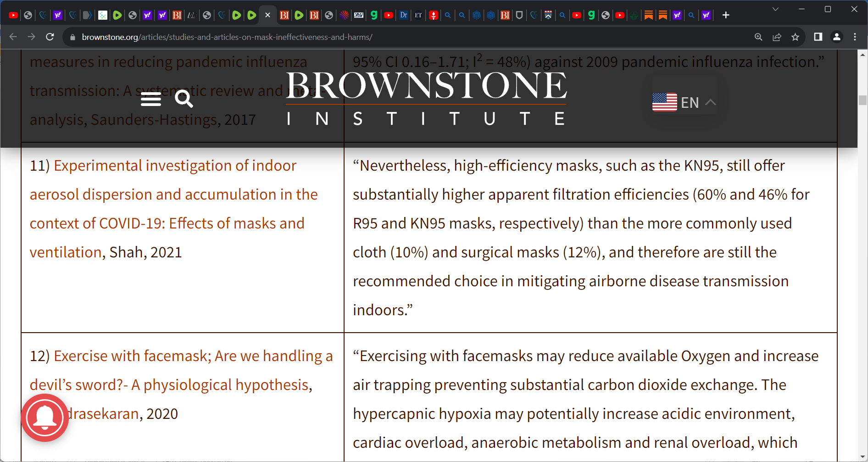This screenshot has height=462, width=868.
Task: Click the quote beginning 'Nevertheless, high-efficiency masks'
Action: pos(581,238)
